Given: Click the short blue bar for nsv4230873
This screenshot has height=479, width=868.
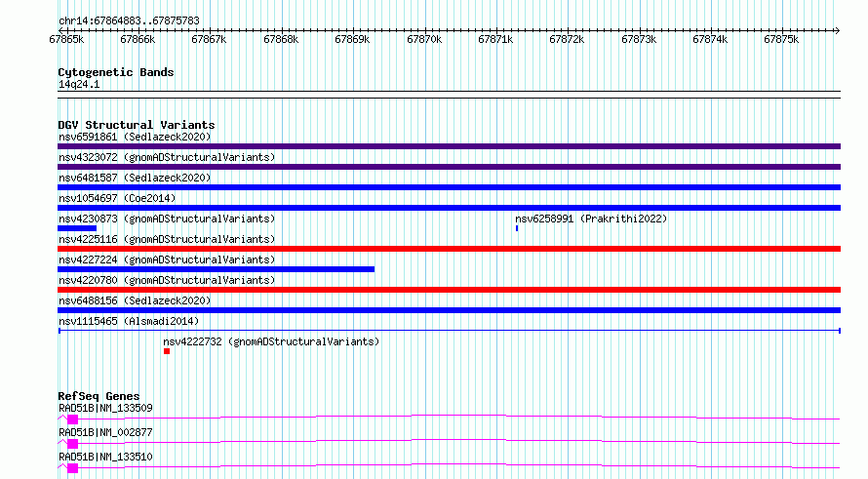Looking at the screenshot, I should (77, 228).
